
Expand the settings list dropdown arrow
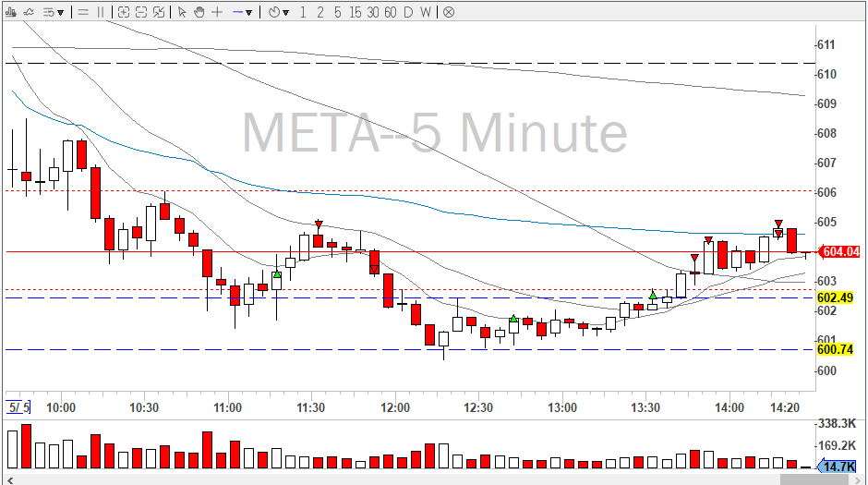pyautogui.click(x=60, y=13)
